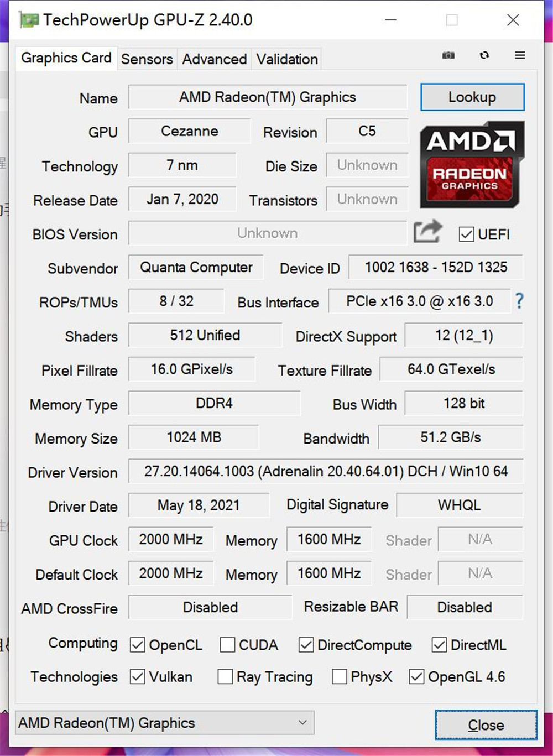This screenshot has height=756, width=553.
Task: Enable the Ray Tracing checkbox
Action: [225, 677]
